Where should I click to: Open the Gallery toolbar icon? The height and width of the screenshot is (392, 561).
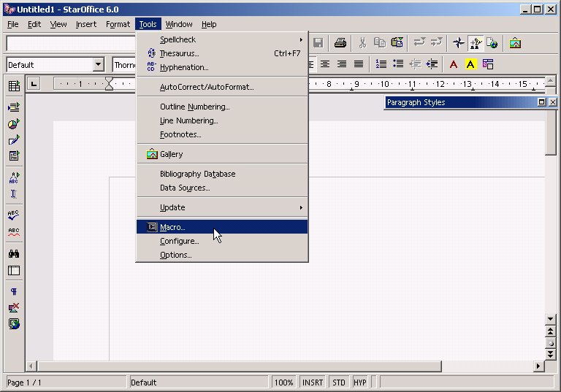[x=515, y=43]
